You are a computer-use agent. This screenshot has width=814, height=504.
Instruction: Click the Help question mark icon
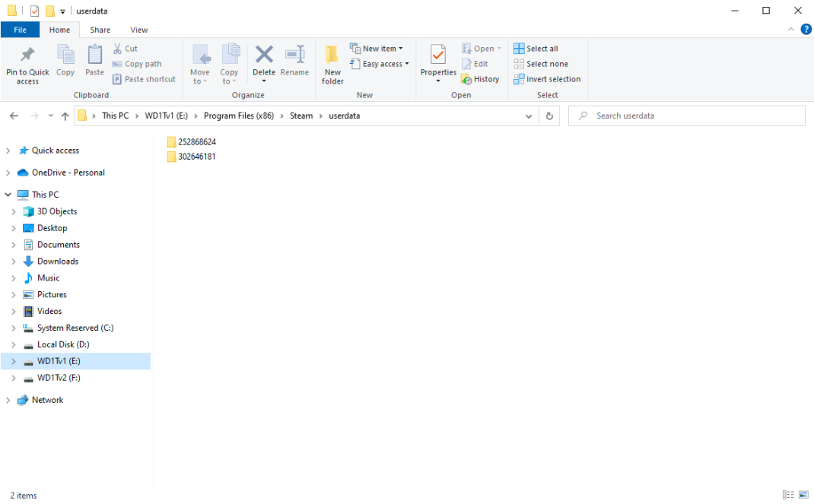[806, 30]
